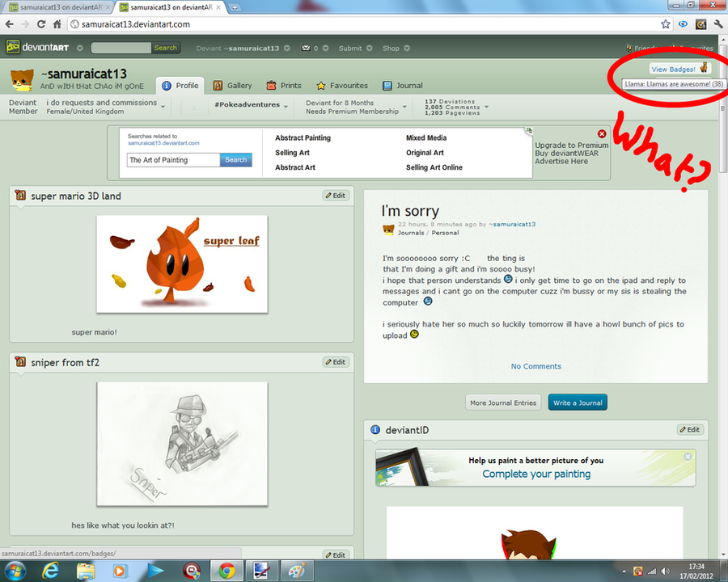728x582 pixels.
Task: Expand the Deviations statistics dropdown
Action: [487, 107]
